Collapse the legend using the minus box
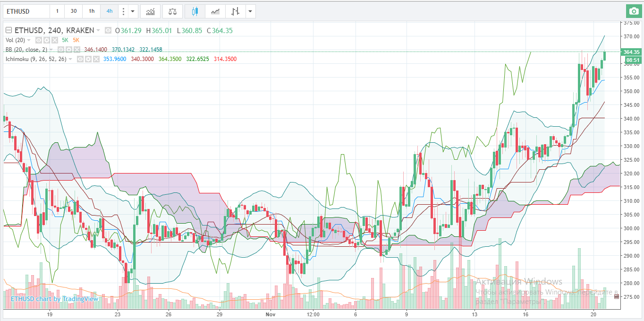Viewport: 644px width, 321px height. pyautogui.click(x=8, y=31)
